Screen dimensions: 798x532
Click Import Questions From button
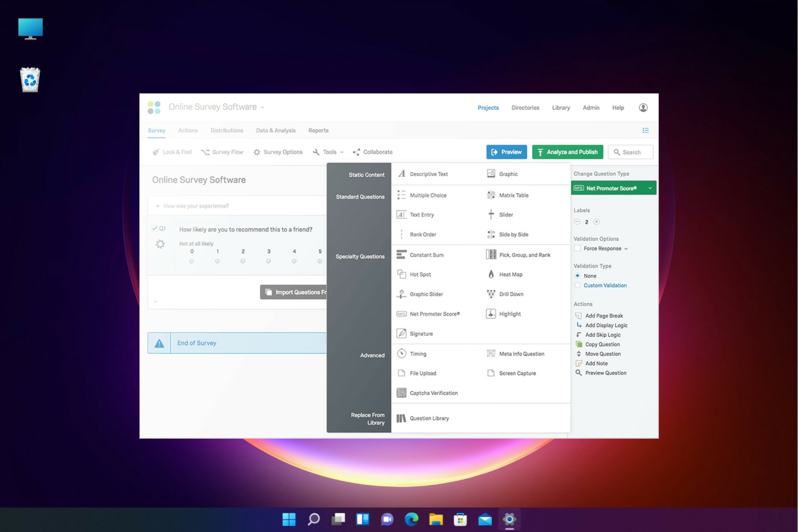[293, 292]
